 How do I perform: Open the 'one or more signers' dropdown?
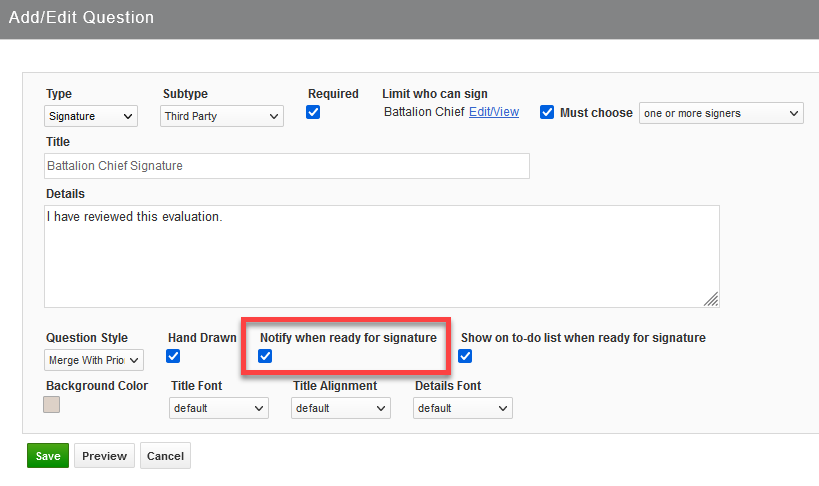[721, 113]
